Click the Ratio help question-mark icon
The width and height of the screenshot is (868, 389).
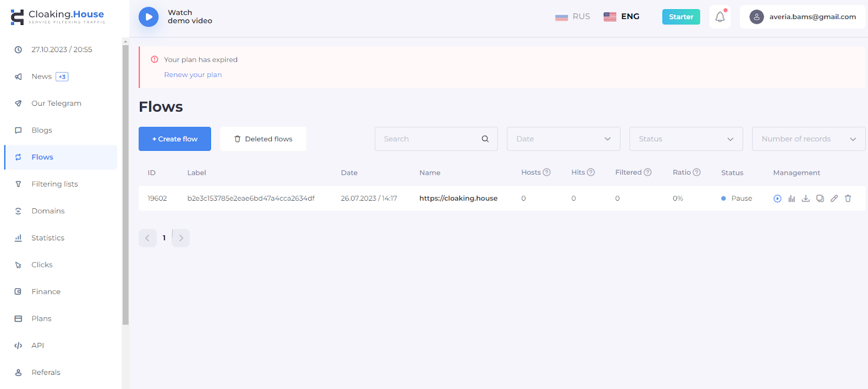coord(697,173)
